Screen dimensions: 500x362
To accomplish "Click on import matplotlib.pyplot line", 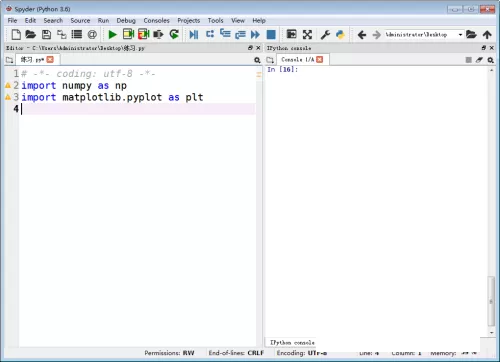I will pos(112,97).
